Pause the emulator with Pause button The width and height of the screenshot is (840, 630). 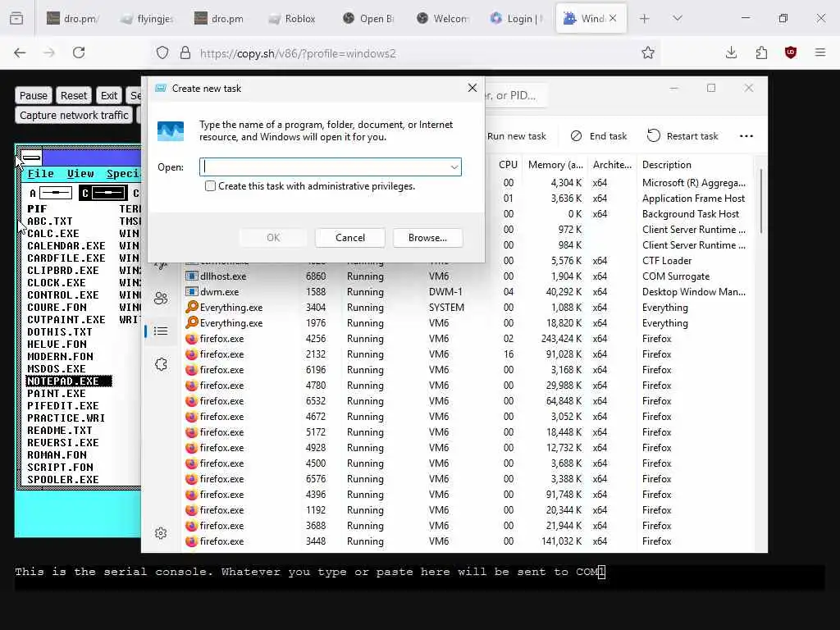pyautogui.click(x=33, y=95)
